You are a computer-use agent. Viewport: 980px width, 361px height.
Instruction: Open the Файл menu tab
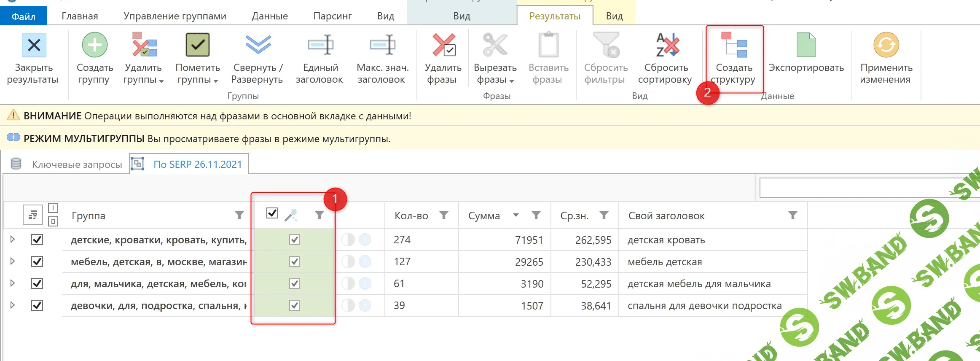pyautogui.click(x=24, y=16)
